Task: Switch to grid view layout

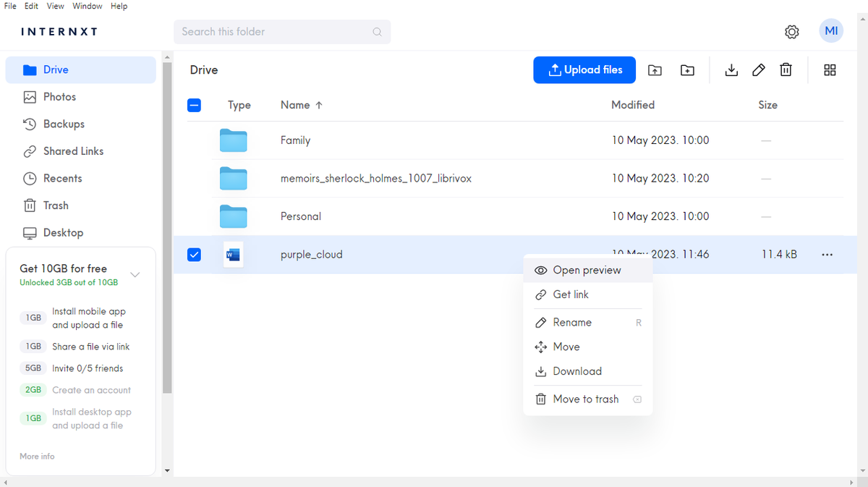Action: click(830, 69)
